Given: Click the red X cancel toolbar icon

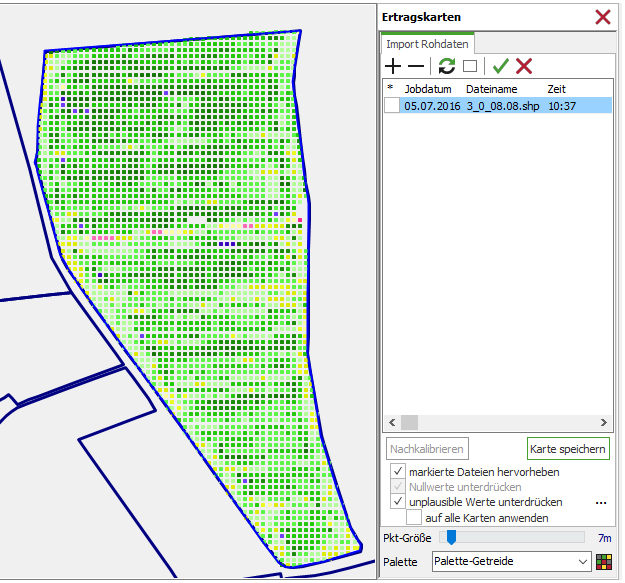Looking at the screenshot, I should point(523,66).
